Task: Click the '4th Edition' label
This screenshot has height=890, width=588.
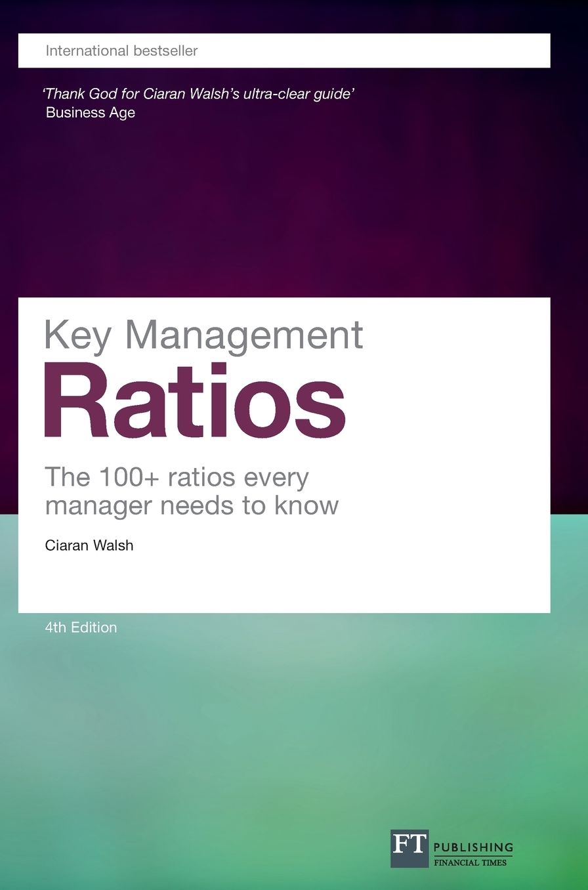Action: [x=81, y=627]
